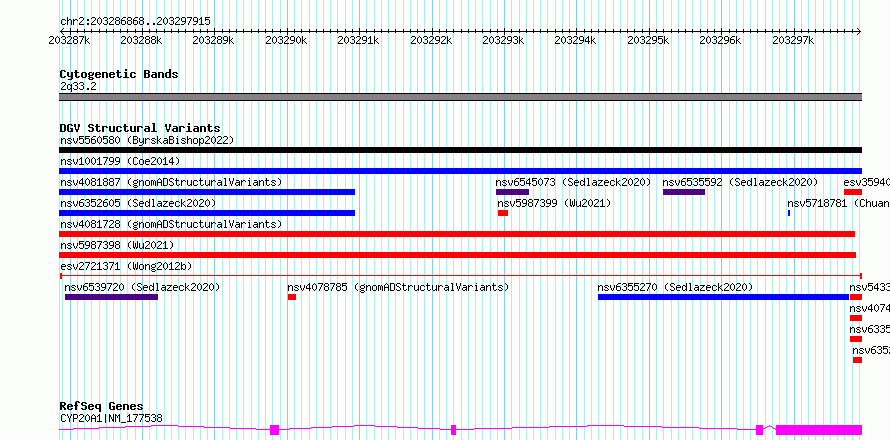
Task: Open variant nsv5560580 (ByrskaBishop2022) label
Action: tap(147, 140)
